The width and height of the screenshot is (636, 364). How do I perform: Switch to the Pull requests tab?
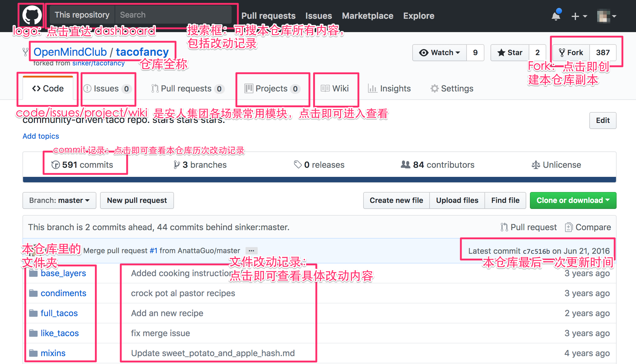tap(188, 88)
